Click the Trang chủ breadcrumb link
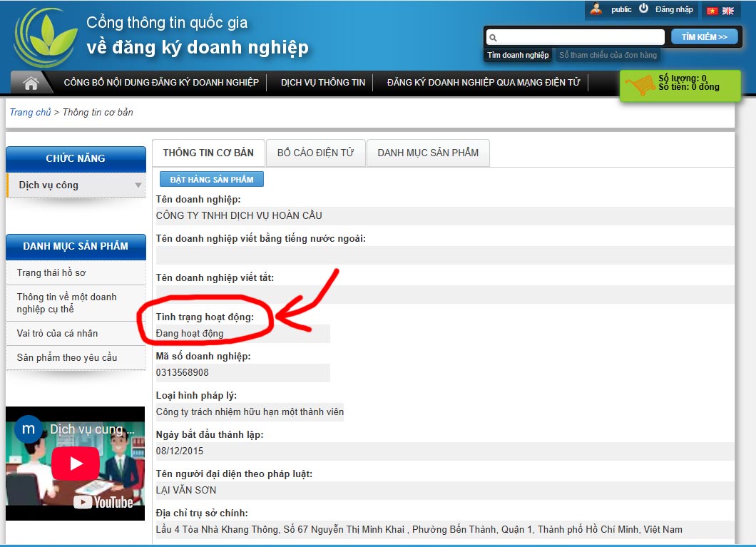Screen dimensions: 756x547 [x=30, y=112]
